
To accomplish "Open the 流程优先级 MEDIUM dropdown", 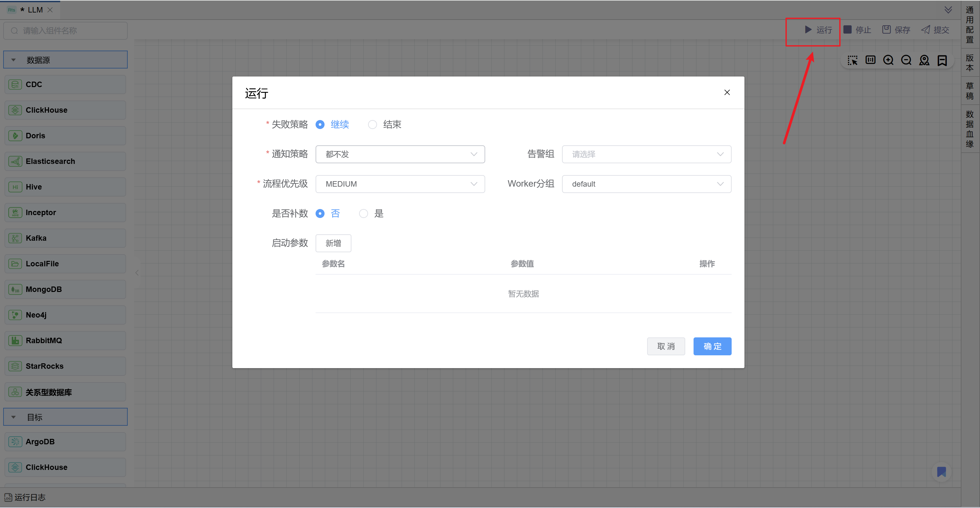I will [x=400, y=184].
